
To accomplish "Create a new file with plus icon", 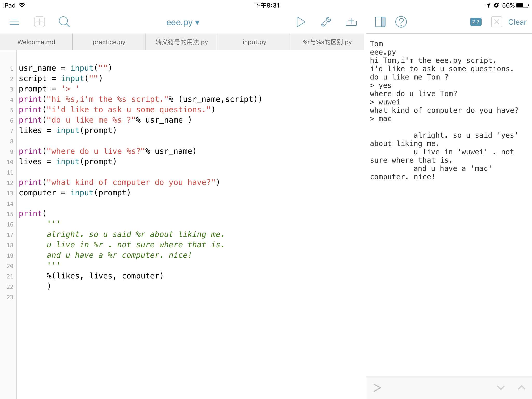I will 39,22.
